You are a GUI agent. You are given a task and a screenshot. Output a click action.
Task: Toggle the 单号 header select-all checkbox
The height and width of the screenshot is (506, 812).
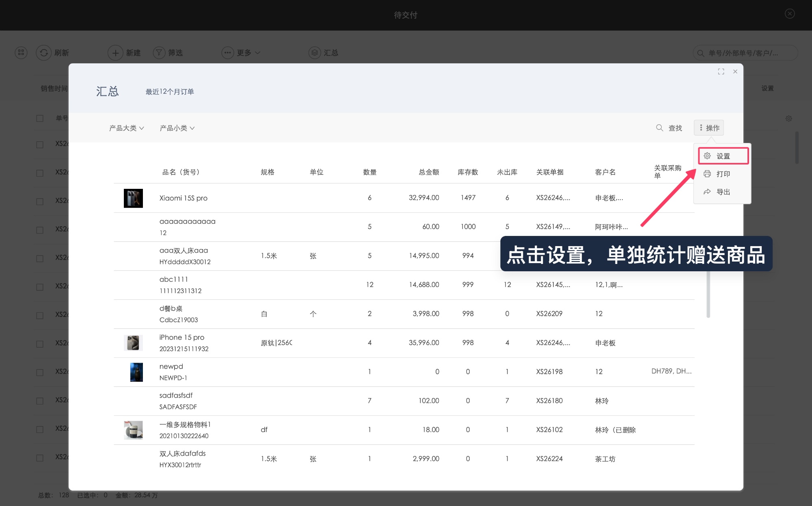[40, 118]
